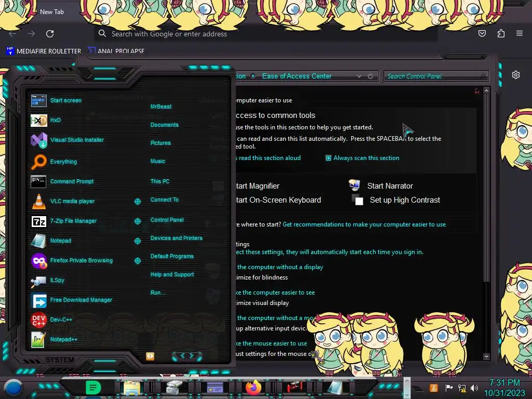Open MrBeast user folder
This screenshot has height=399, width=532.
pyautogui.click(x=161, y=107)
